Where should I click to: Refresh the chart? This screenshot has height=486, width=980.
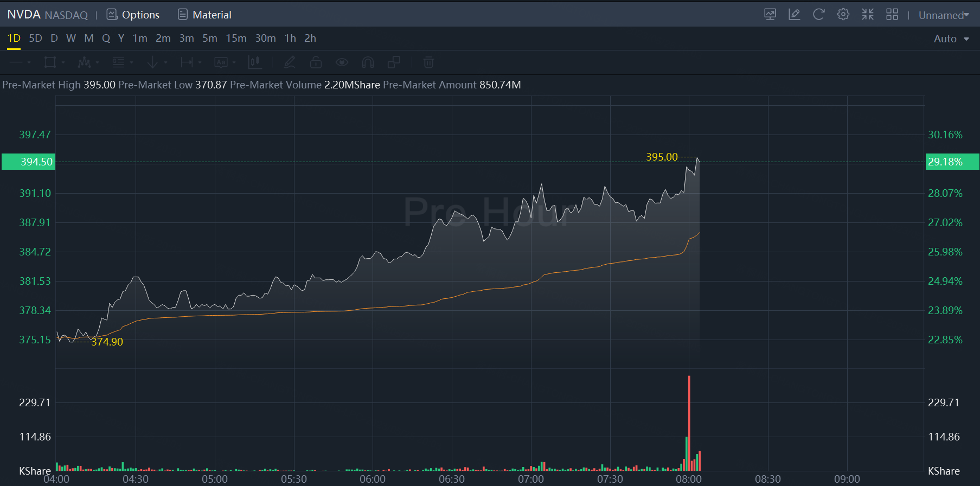819,15
